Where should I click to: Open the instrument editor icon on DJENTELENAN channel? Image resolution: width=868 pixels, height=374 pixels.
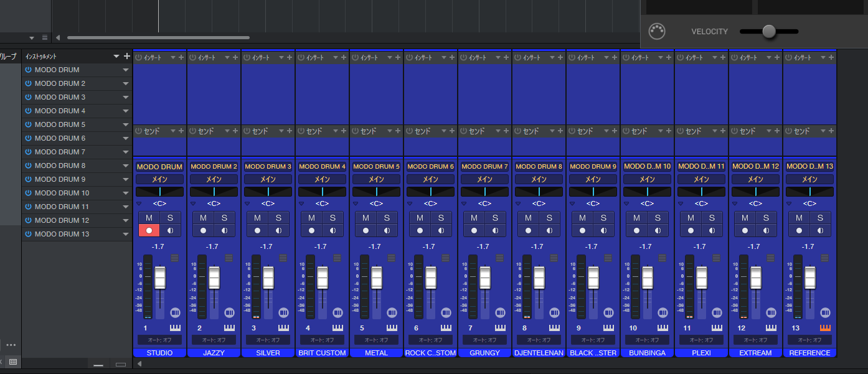(x=554, y=312)
